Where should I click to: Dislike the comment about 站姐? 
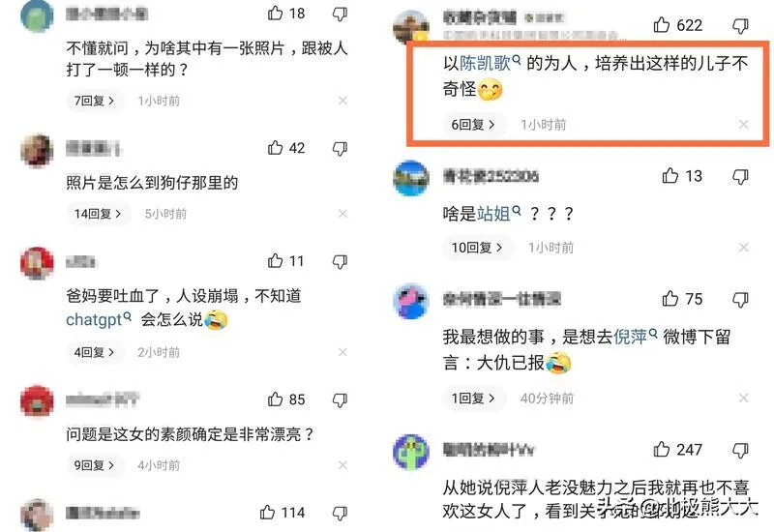pos(740,177)
